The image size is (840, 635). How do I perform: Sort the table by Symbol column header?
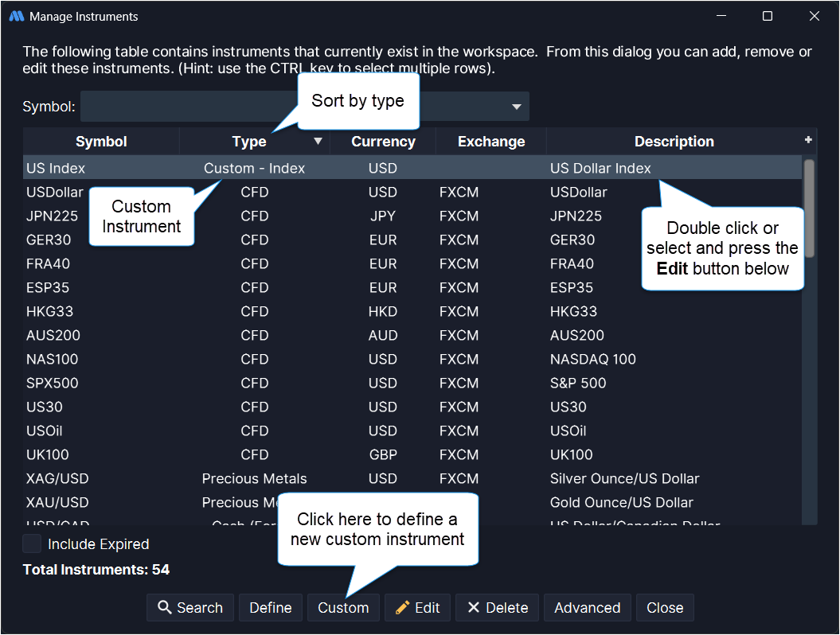(101, 142)
